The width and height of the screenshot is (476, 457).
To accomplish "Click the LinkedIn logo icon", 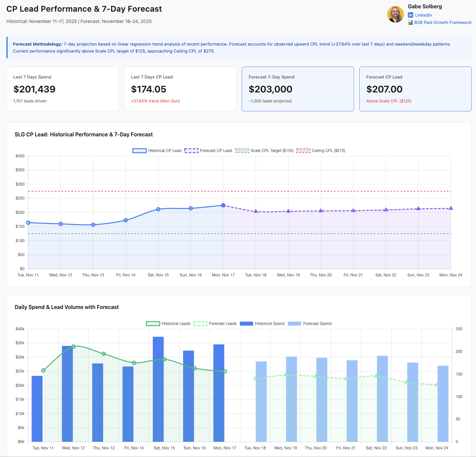I will 411,15.
